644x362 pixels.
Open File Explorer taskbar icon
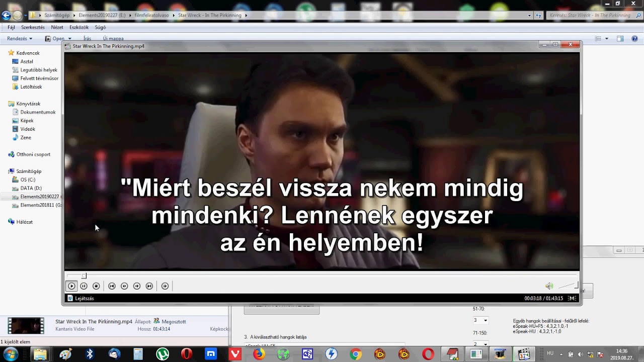coord(40,354)
